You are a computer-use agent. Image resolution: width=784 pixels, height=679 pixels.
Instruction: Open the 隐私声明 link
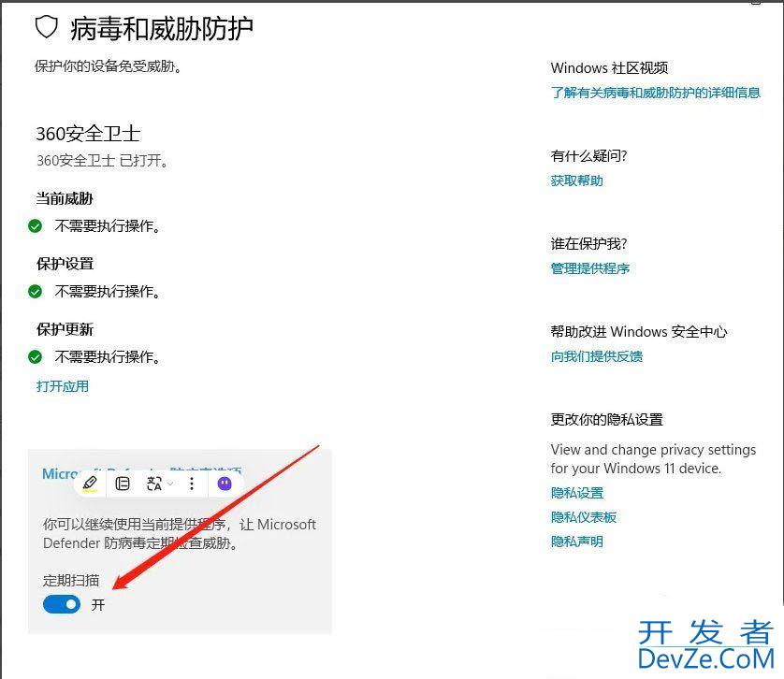[x=576, y=542]
